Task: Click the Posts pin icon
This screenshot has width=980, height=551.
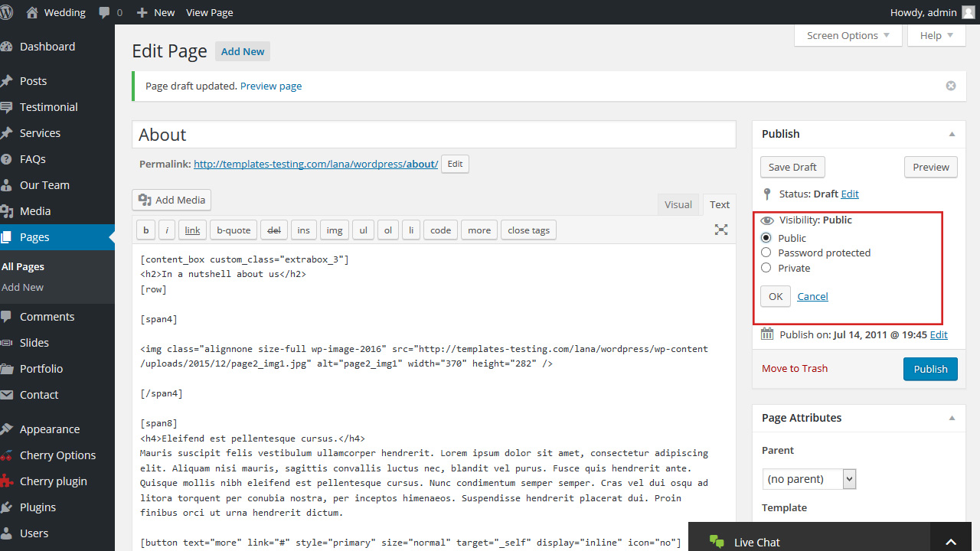Action: click(x=7, y=81)
